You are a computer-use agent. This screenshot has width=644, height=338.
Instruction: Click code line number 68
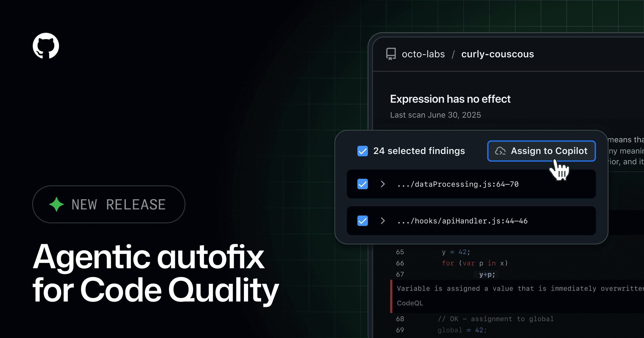pyautogui.click(x=400, y=319)
